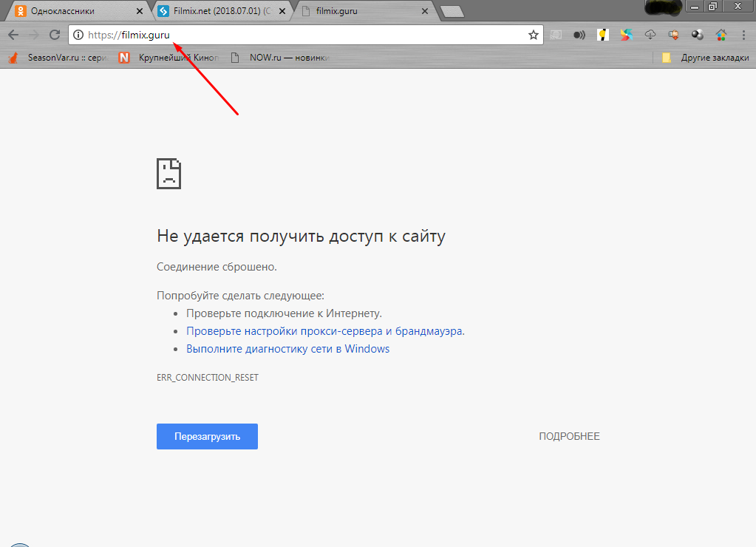Viewport: 756px width, 547px height.
Task: Click the cloud download extension icon
Action: pos(650,35)
